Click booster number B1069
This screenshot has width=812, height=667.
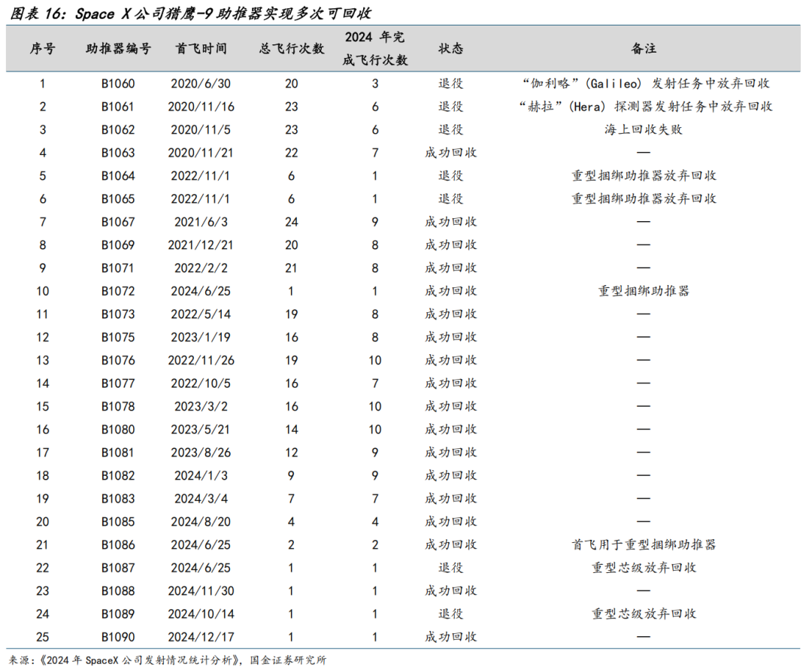point(118,245)
